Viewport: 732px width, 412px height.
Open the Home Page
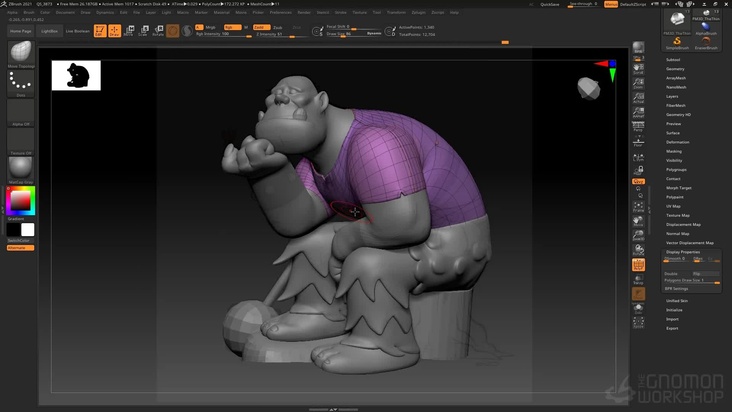coord(21,31)
